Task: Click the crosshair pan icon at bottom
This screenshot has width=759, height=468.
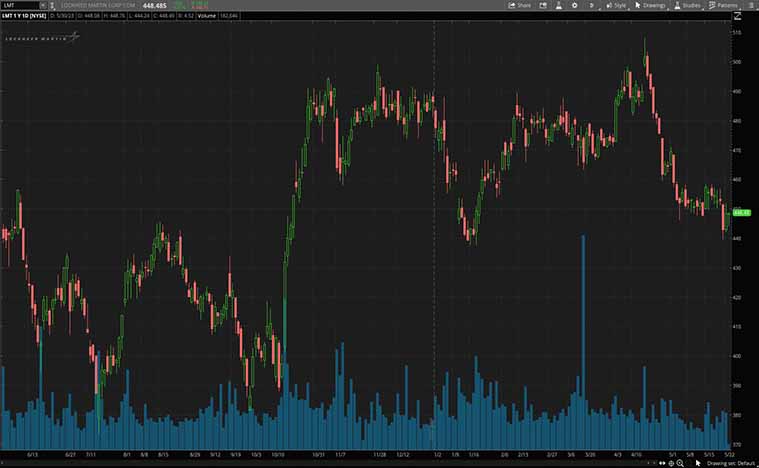Action: [x=671, y=463]
